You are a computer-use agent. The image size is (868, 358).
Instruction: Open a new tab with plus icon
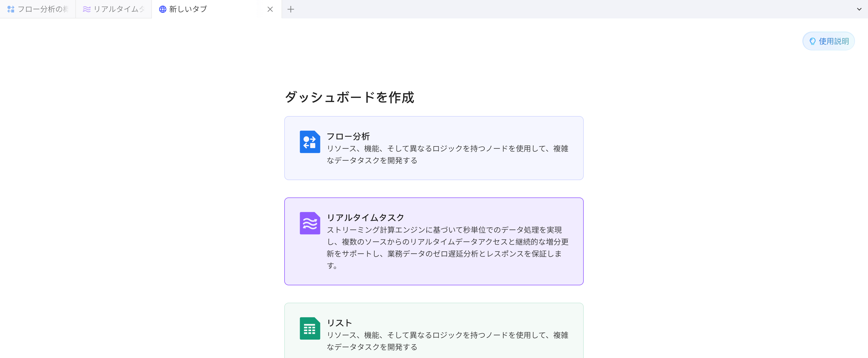291,9
